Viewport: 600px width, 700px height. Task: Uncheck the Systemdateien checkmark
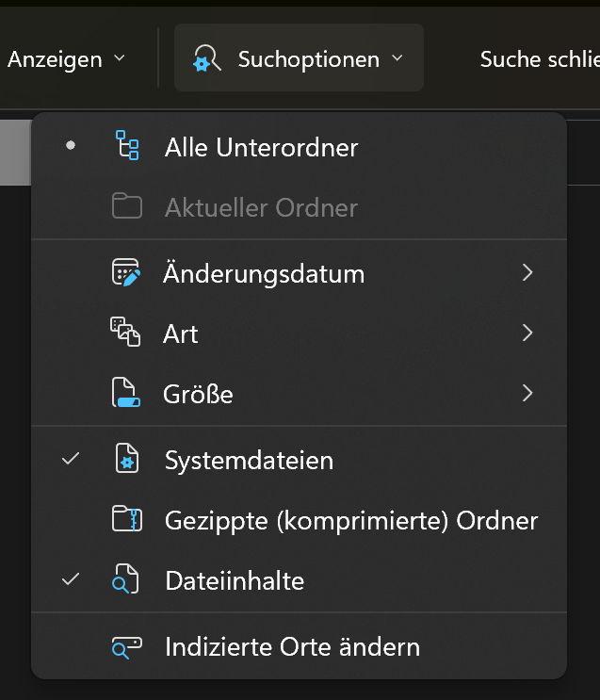(x=71, y=460)
